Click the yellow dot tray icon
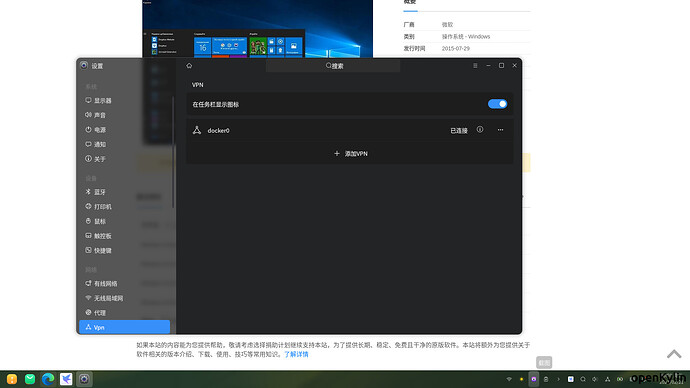The width and height of the screenshot is (690, 388). 521,379
